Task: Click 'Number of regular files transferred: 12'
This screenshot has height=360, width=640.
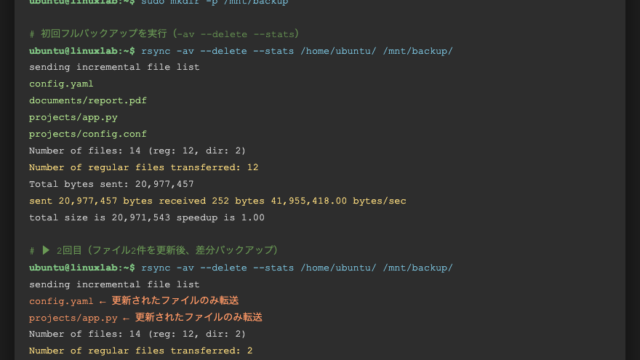Action: (x=144, y=167)
